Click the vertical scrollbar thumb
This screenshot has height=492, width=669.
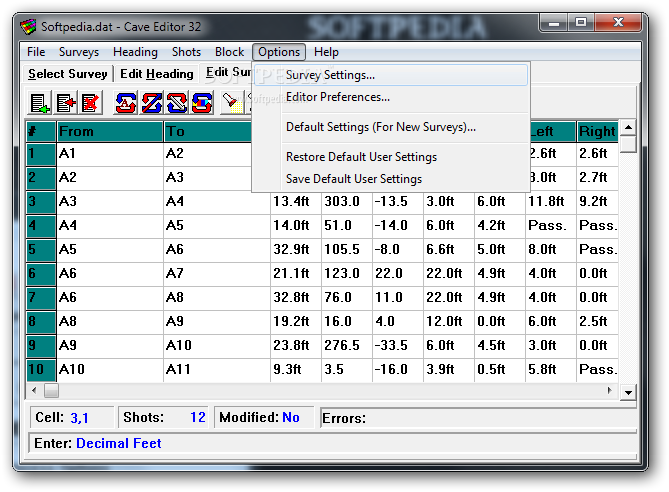(628, 144)
